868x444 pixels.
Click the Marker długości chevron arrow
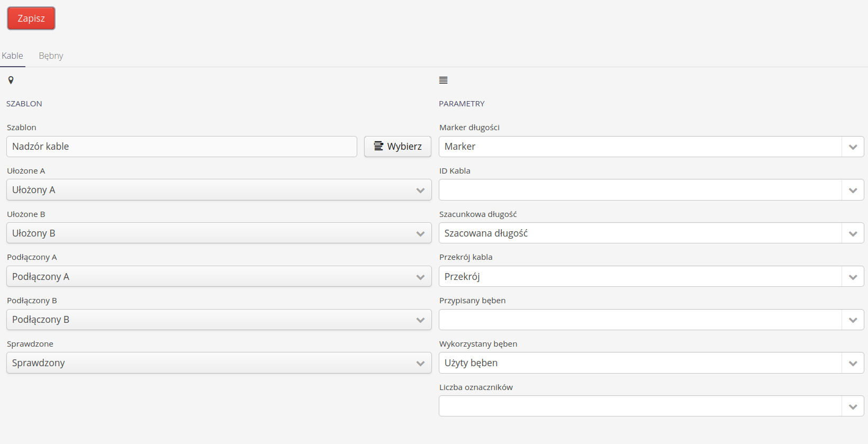tap(853, 147)
